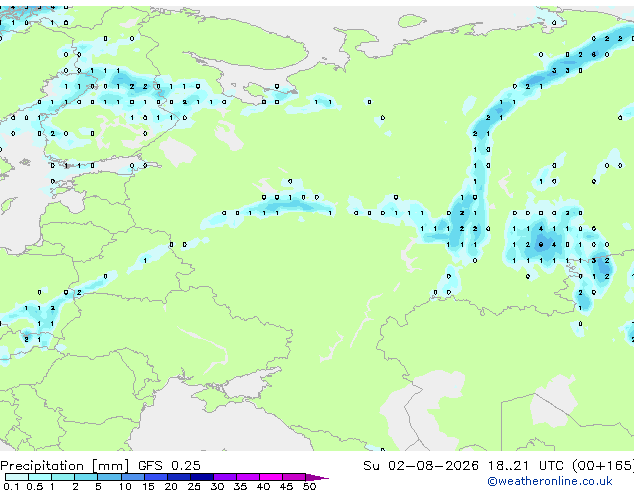634x490 pixels.
Task: Select the 35–40 mm legend color swatch
Action: (247, 477)
